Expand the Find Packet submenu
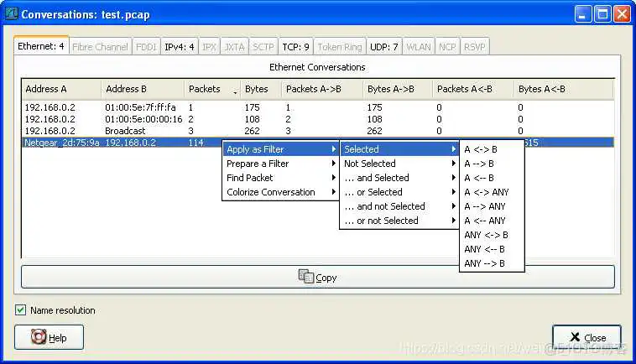The width and height of the screenshot is (636, 364). click(280, 178)
